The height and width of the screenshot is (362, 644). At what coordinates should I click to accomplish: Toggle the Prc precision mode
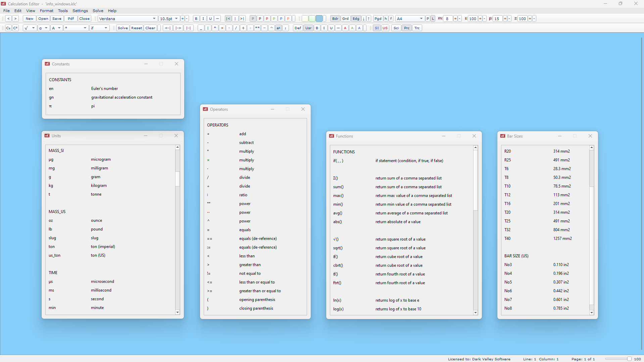tap(407, 28)
